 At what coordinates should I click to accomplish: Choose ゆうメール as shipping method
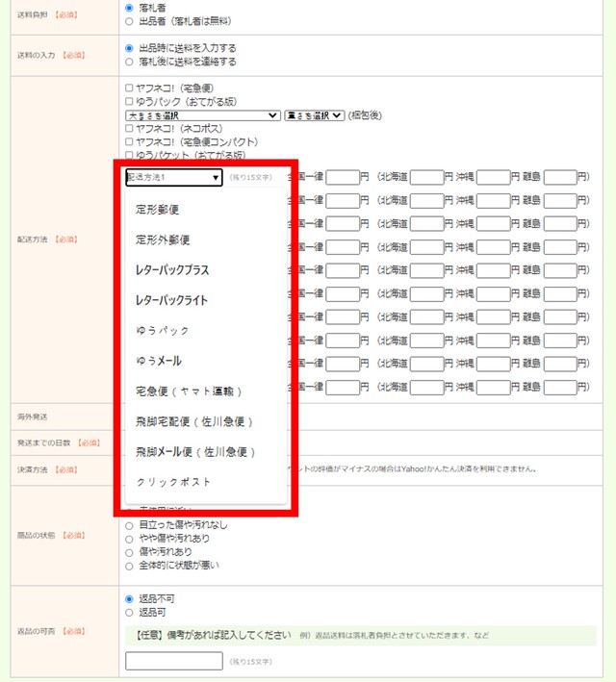159,361
